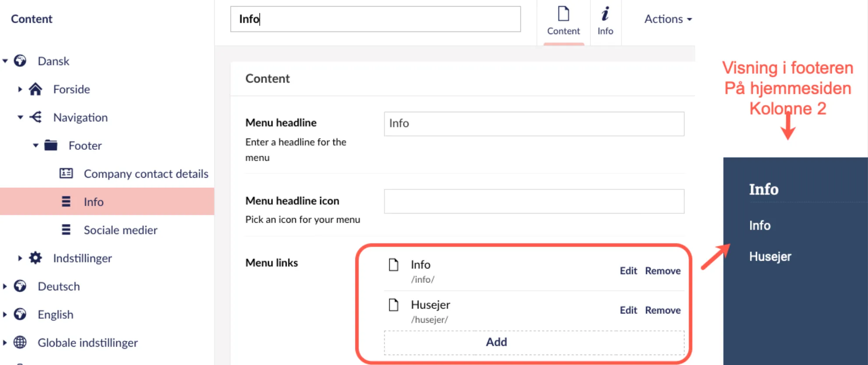Expand the Deutsch tree node
The height and width of the screenshot is (365, 868).
5,286
